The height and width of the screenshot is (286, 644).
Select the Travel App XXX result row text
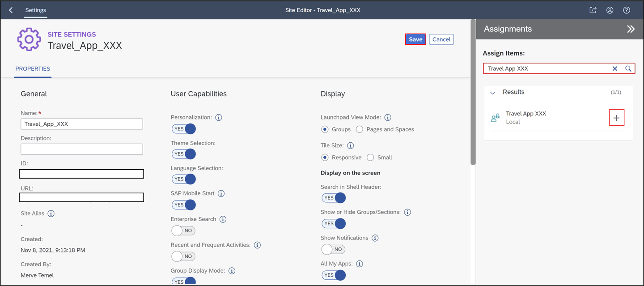[x=526, y=114]
